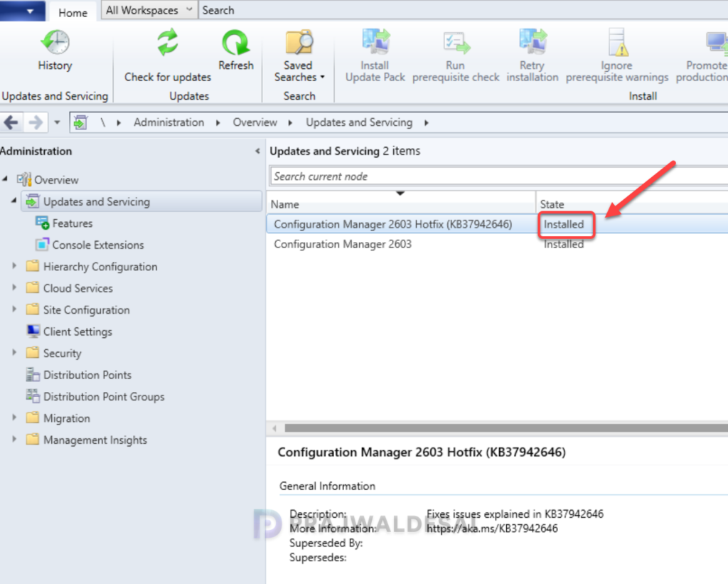The image size is (728, 584).
Task: Click Installed state of 2603 Hotfix
Action: click(x=564, y=224)
